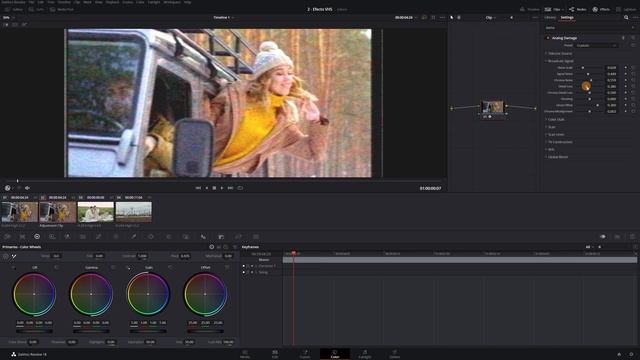Jump to first frame button
This screenshot has width=640, height=360.
click(x=198, y=188)
